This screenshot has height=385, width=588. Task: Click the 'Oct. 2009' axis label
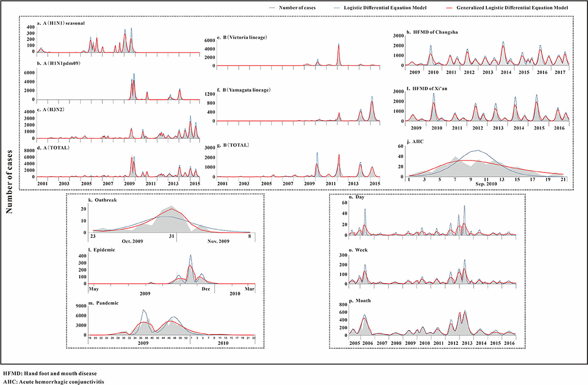pyautogui.click(x=132, y=241)
